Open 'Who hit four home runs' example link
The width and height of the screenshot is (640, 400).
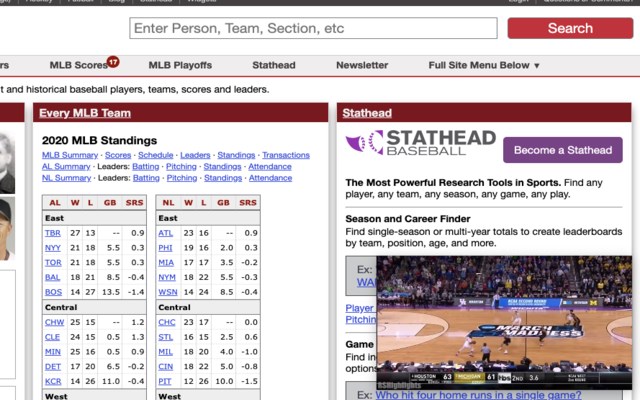pos(478,395)
